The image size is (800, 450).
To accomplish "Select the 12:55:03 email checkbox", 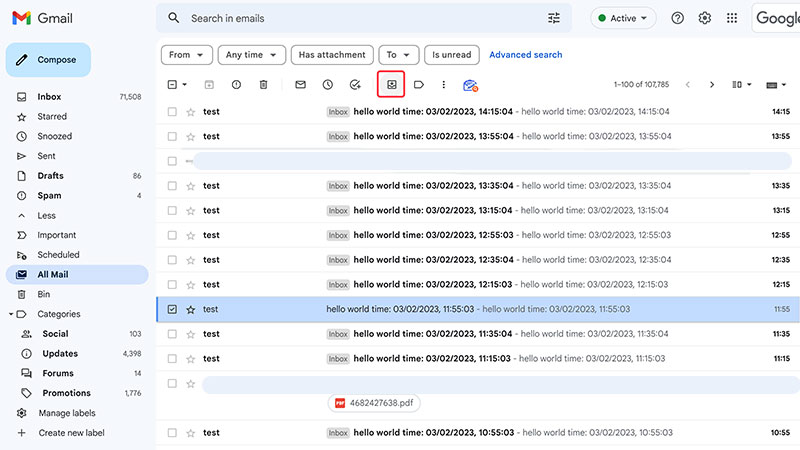I will coord(172,235).
